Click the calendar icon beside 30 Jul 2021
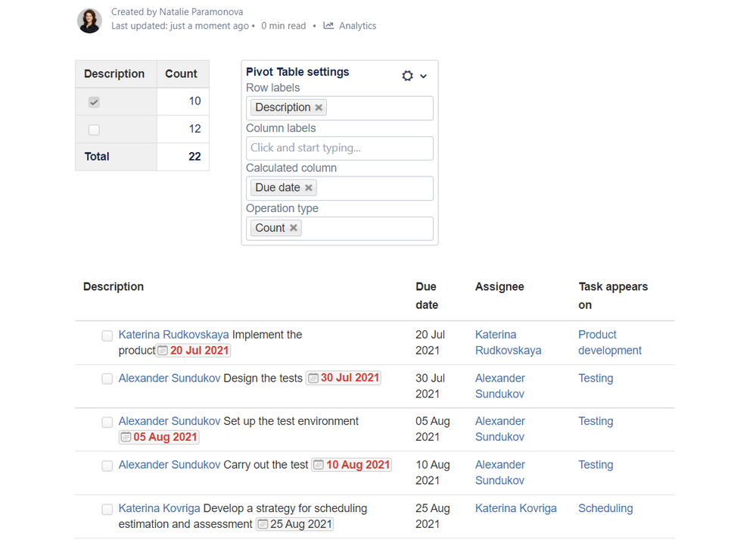The height and width of the screenshot is (543, 756). [313, 378]
